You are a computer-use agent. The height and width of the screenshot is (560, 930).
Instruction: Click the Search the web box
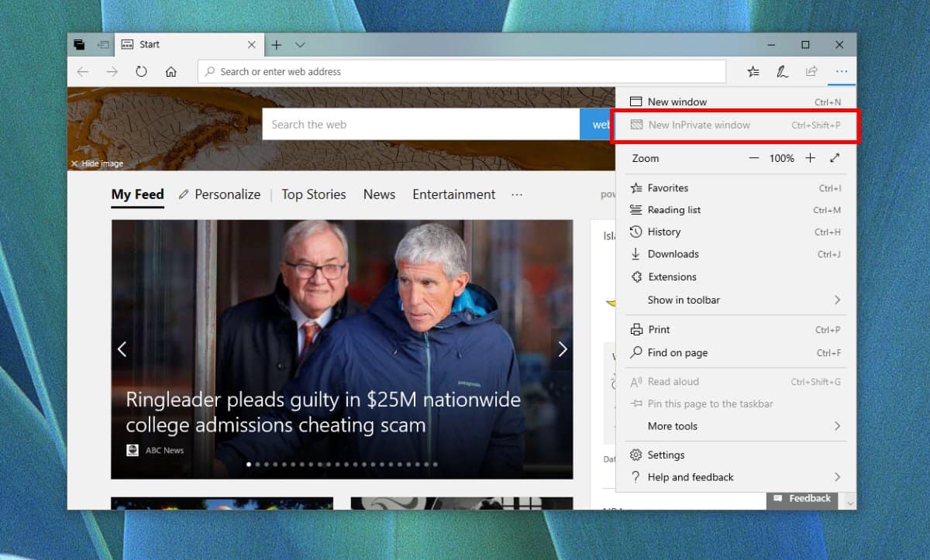421,124
